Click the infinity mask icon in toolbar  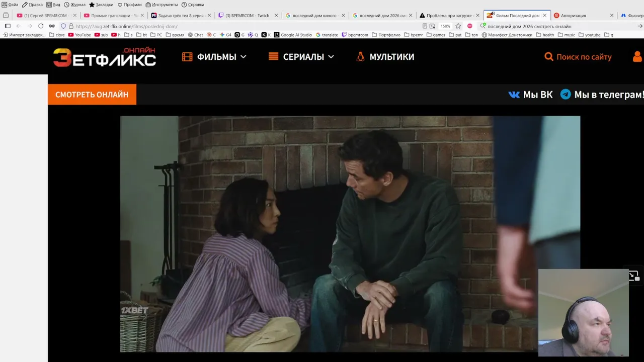pyautogui.click(x=52, y=26)
